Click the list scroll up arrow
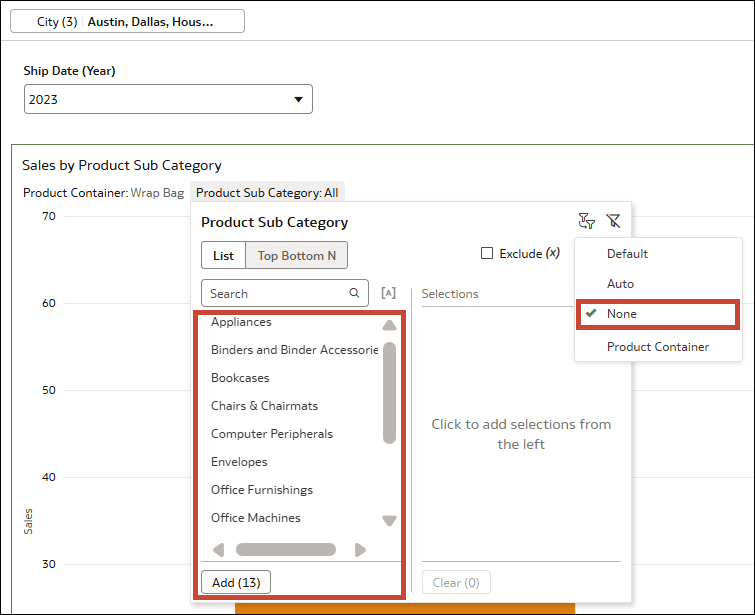Viewport: 755px width, 615px height. coord(389,325)
